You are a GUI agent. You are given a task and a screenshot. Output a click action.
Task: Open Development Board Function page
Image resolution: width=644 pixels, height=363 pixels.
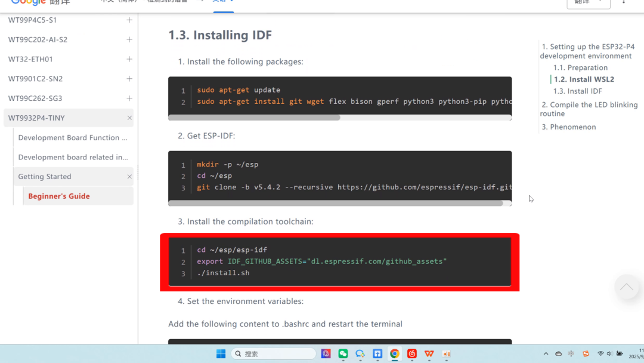(73, 138)
